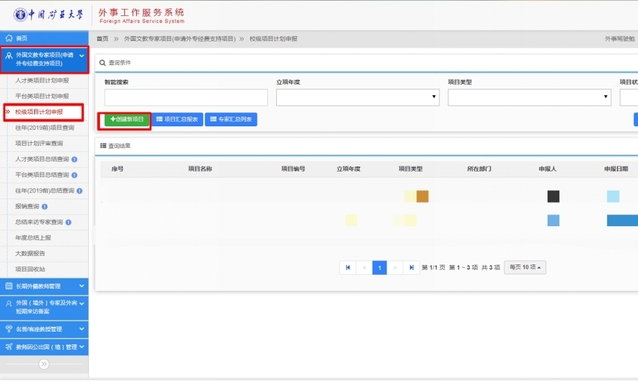Click the university logo in header
This screenshot has height=381, width=638.
click(48, 15)
